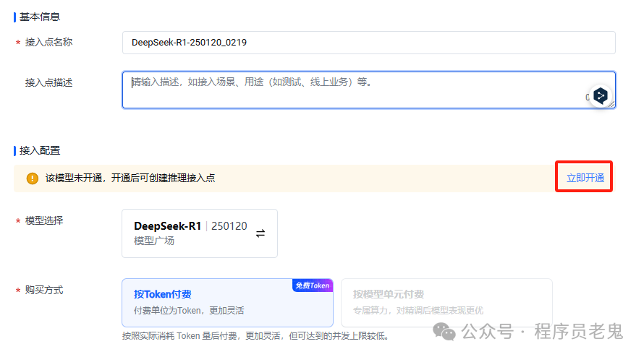Click the 接入点描述 field label

(48, 83)
